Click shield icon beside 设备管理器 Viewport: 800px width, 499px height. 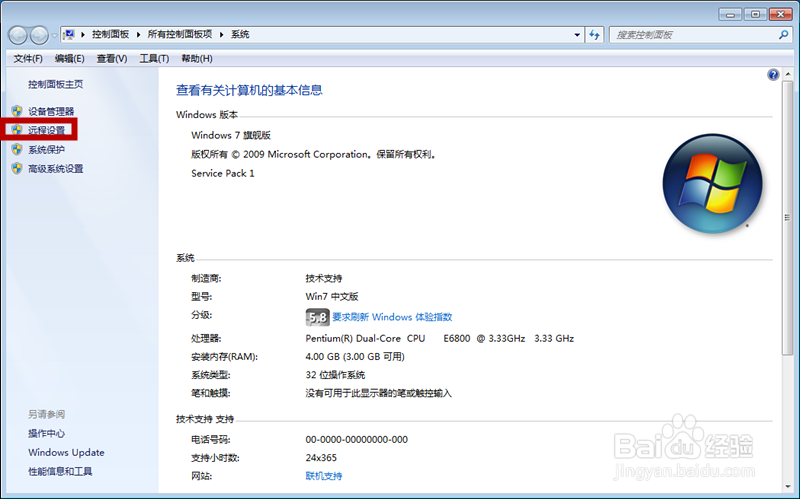point(17,111)
